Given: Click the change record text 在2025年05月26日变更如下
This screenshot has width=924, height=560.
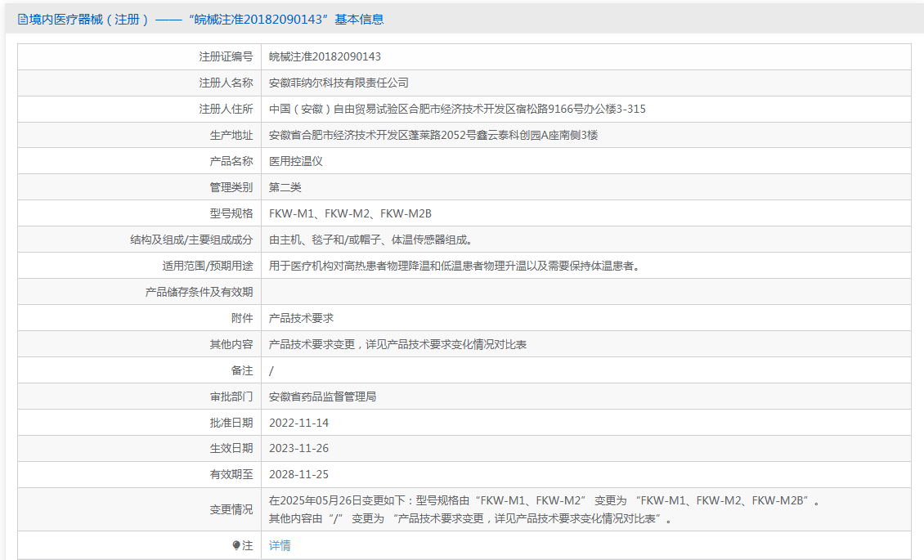Looking at the screenshot, I should click(337, 500).
